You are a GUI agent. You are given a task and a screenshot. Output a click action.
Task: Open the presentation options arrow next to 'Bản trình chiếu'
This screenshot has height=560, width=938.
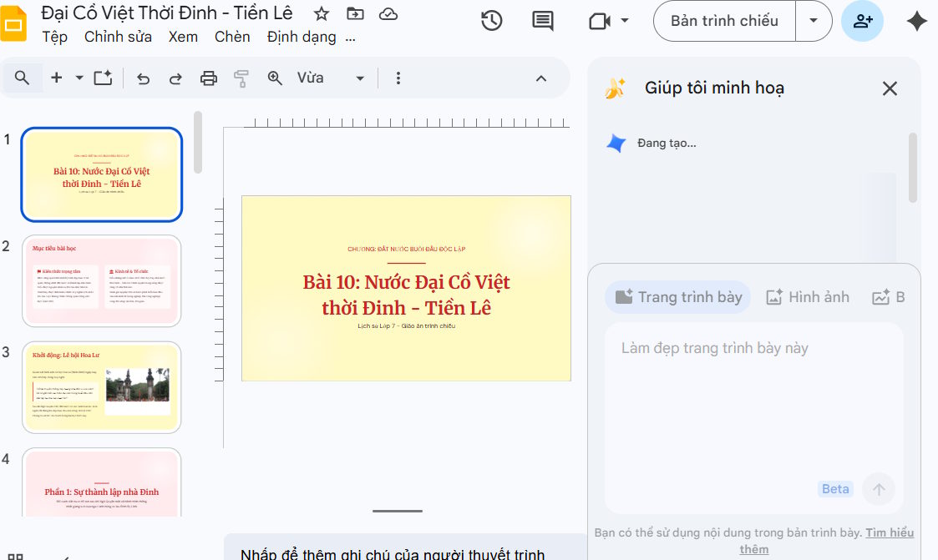[814, 21]
